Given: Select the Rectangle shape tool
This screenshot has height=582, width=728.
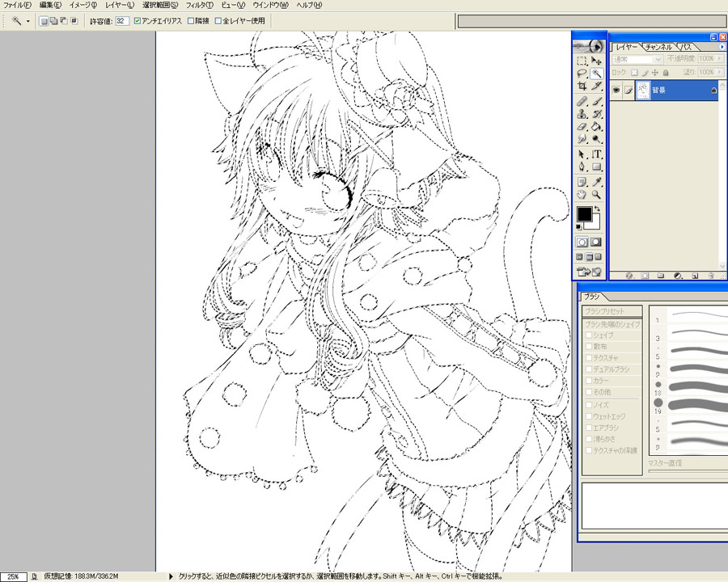Looking at the screenshot, I should click(x=597, y=167).
